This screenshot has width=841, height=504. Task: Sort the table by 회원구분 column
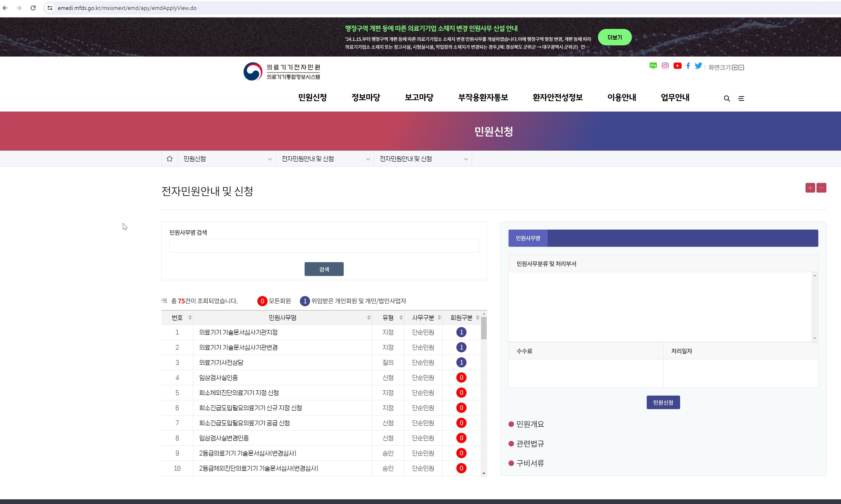coord(477,318)
